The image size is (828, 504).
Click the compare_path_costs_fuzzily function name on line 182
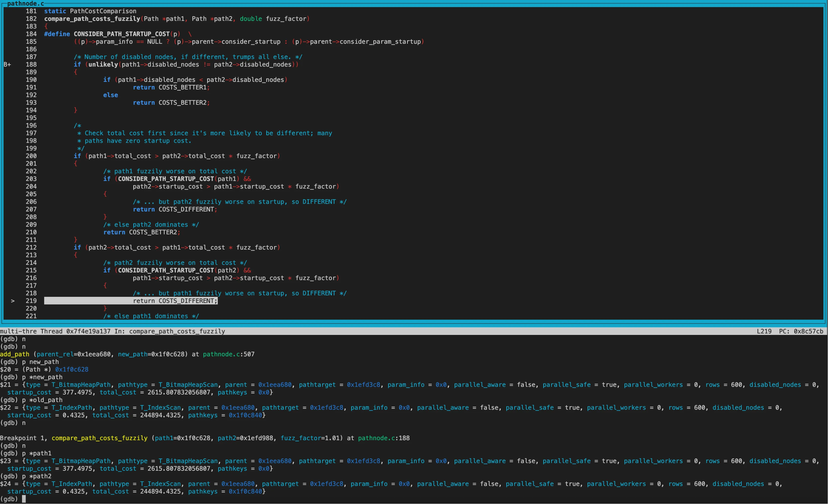tap(92, 19)
